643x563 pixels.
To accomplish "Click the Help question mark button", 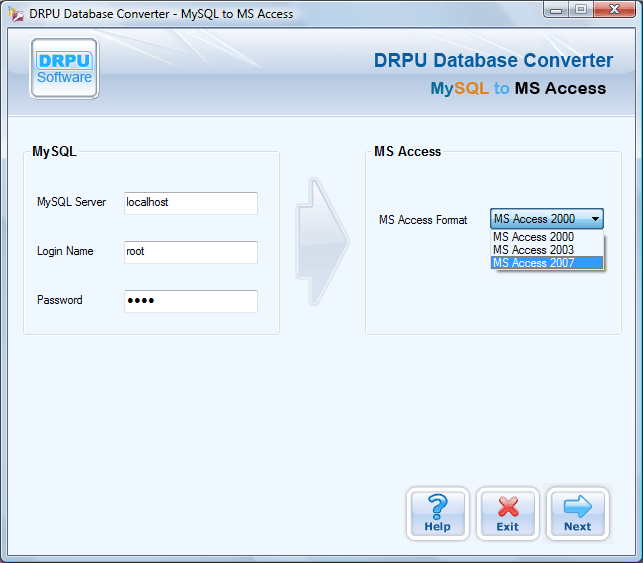I will (x=438, y=514).
